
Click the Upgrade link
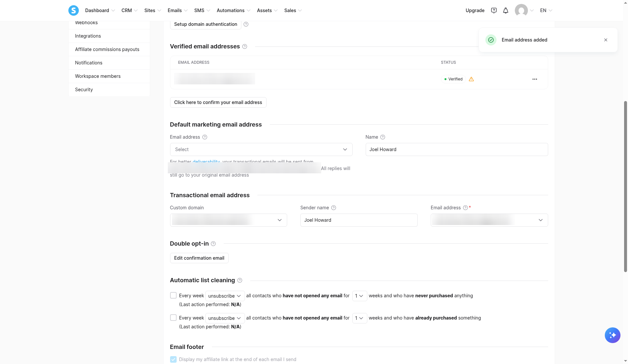475,10
